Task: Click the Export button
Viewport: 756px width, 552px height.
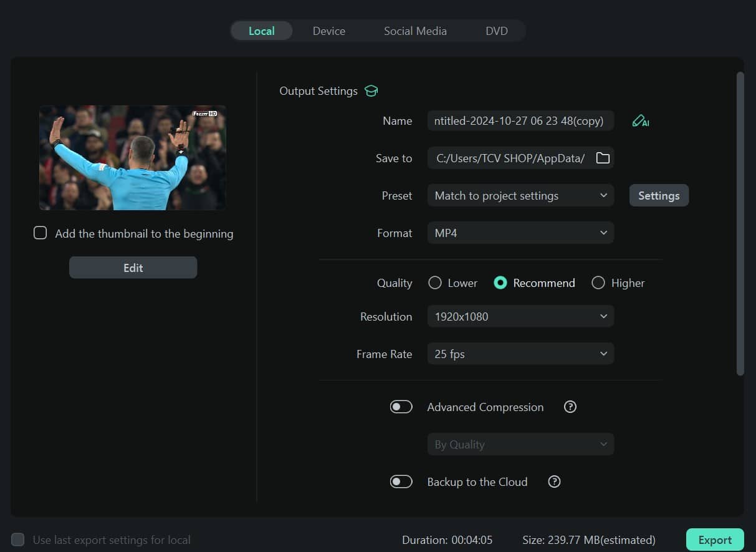Action: pyautogui.click(x=715, y=540)
